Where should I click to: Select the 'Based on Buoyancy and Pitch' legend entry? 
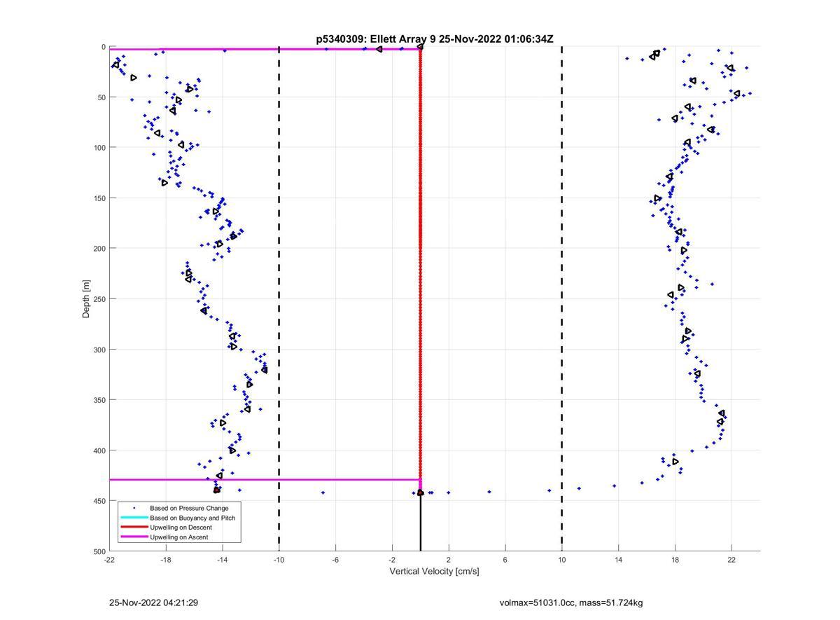[192, 518]
